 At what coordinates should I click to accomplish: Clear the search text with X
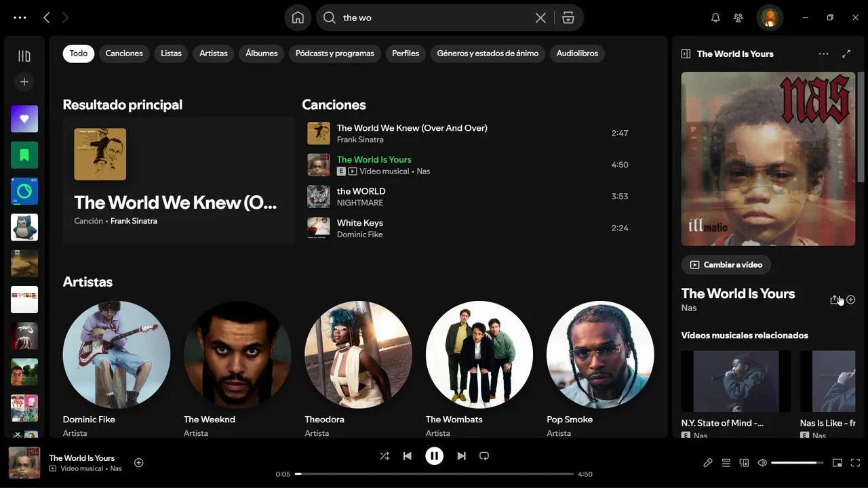pos(540,18)
